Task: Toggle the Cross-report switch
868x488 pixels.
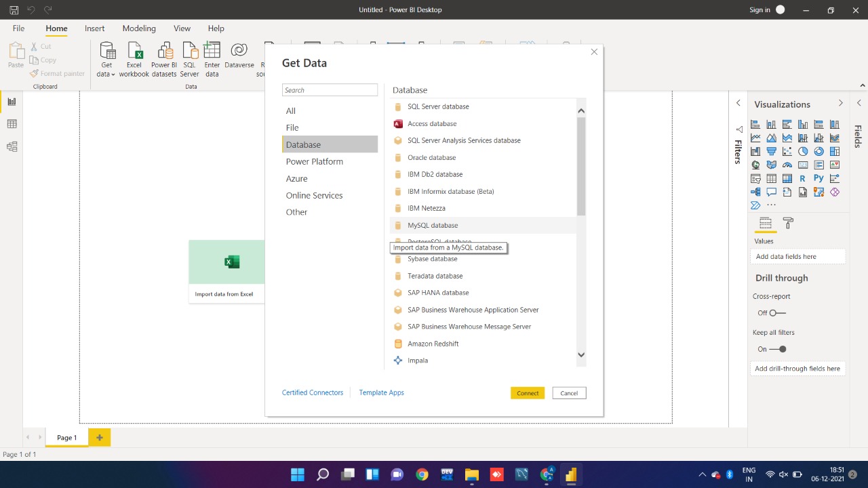Action: coord(778,313)
